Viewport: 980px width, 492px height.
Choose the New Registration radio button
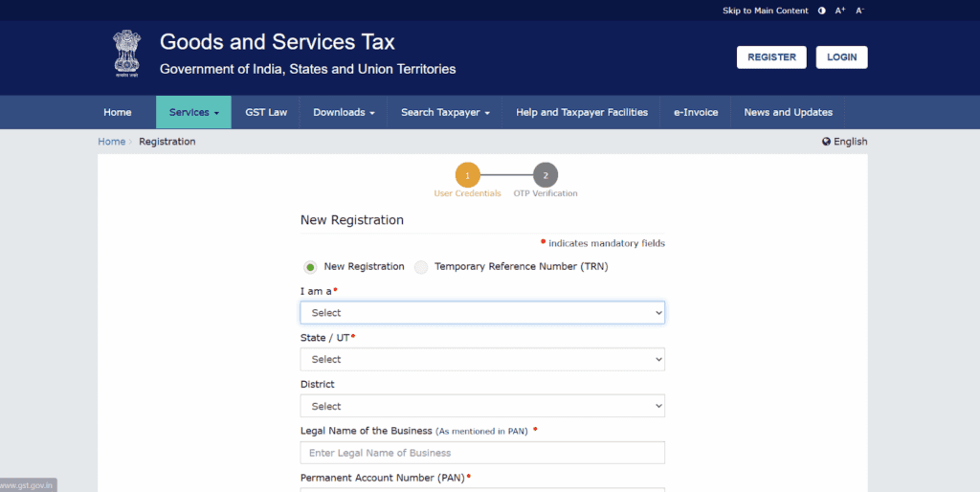coord(310,267)
